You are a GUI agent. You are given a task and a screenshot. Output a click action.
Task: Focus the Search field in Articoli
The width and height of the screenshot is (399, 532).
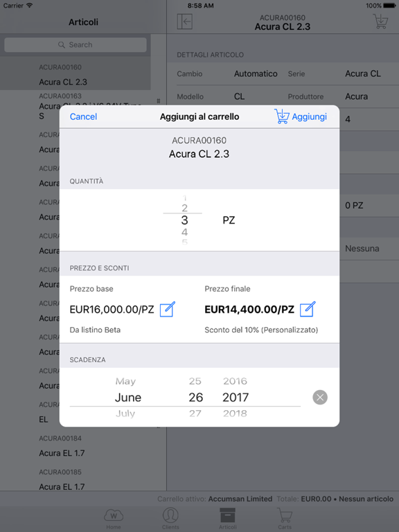pos(76,45)
